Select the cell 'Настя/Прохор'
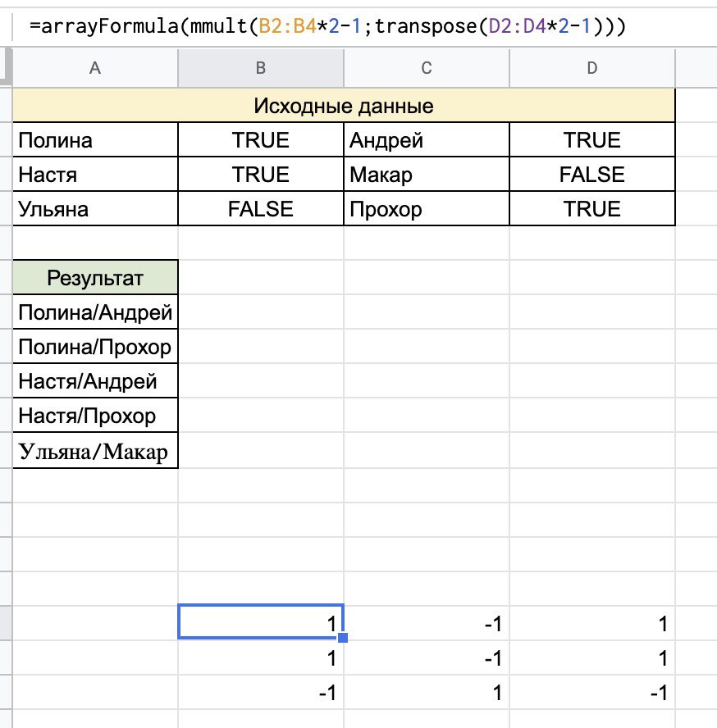717x728 pixels. 95,415
